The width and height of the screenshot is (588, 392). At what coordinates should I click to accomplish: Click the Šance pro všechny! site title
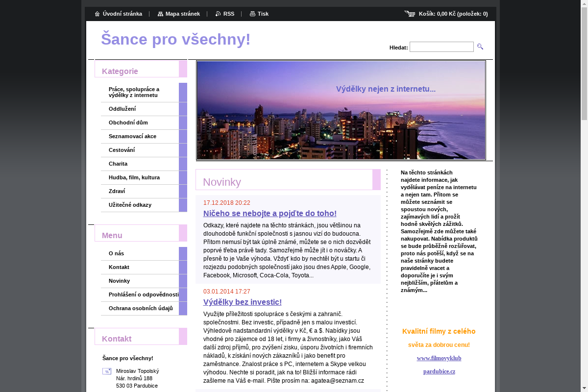point(175,39)
